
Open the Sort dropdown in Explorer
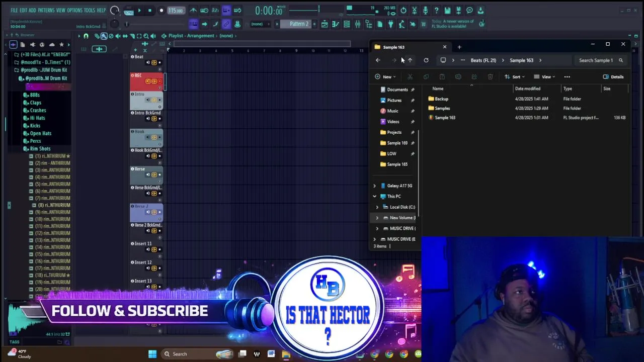tap(515, 77)
